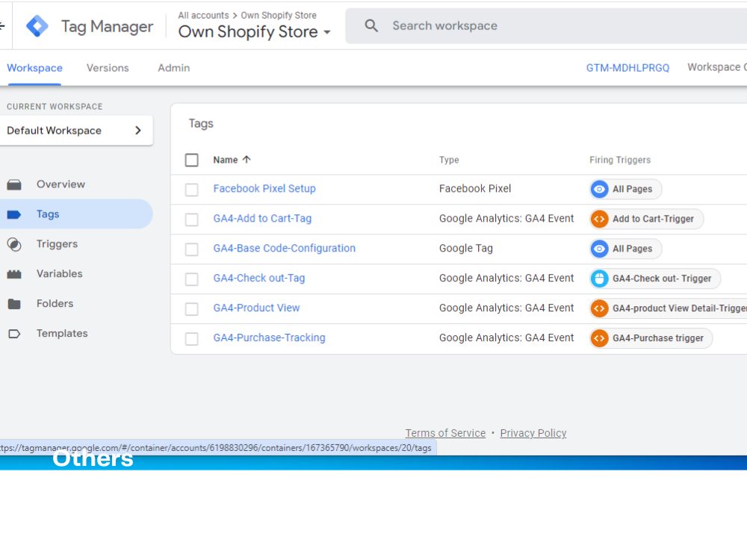Sort by the Name column arrow
Image resolution: width=747 pixels, height=560 pixels.
247,160
